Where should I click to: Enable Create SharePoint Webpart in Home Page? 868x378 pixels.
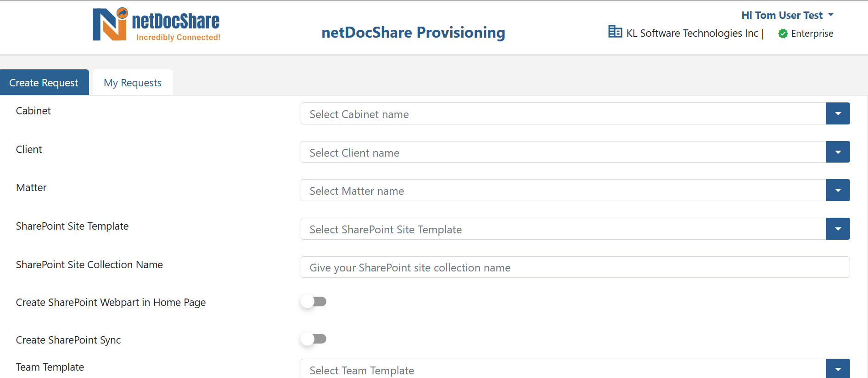point(314,302)
